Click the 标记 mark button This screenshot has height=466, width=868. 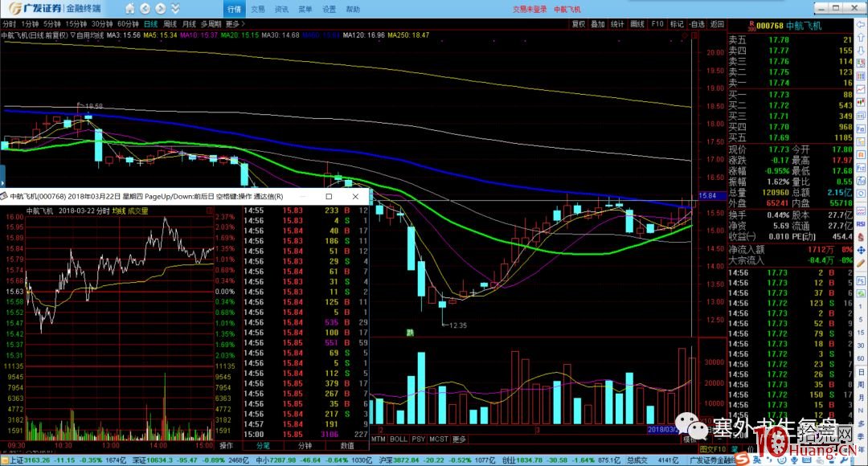677,24
